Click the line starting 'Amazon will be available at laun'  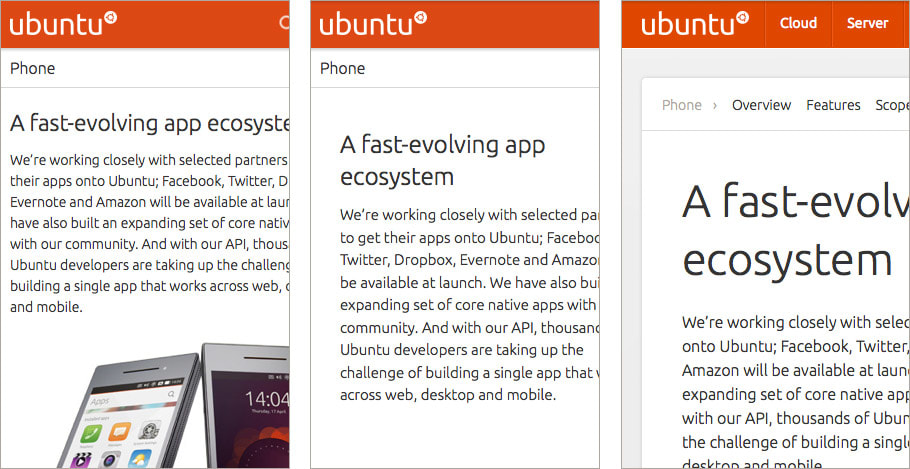pos(796,370)
